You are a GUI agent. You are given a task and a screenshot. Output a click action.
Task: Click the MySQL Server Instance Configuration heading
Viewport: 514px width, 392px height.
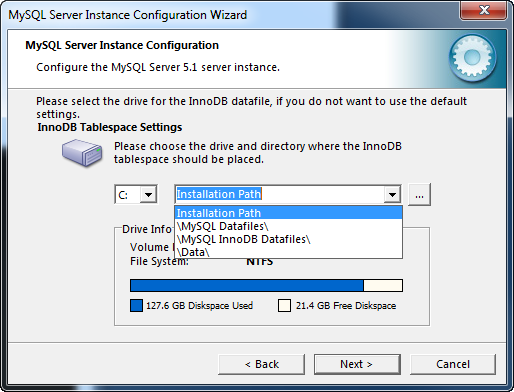[122, 45]
